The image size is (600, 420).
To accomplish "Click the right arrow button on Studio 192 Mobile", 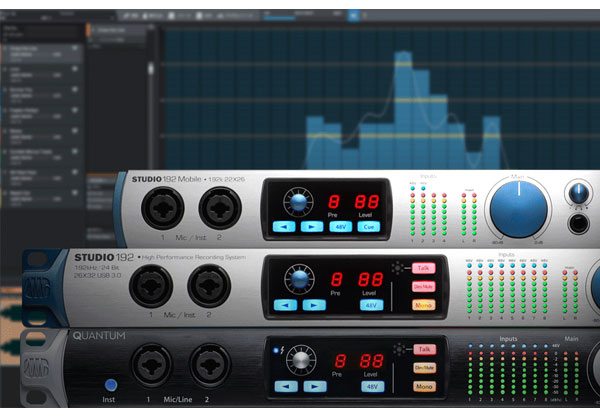I will [312, 227].
